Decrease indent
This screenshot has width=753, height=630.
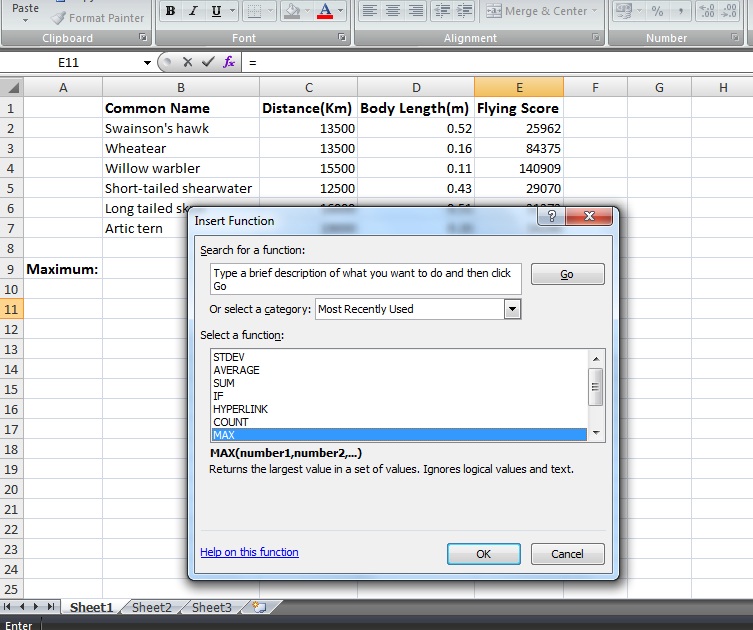tap(442, 11)
